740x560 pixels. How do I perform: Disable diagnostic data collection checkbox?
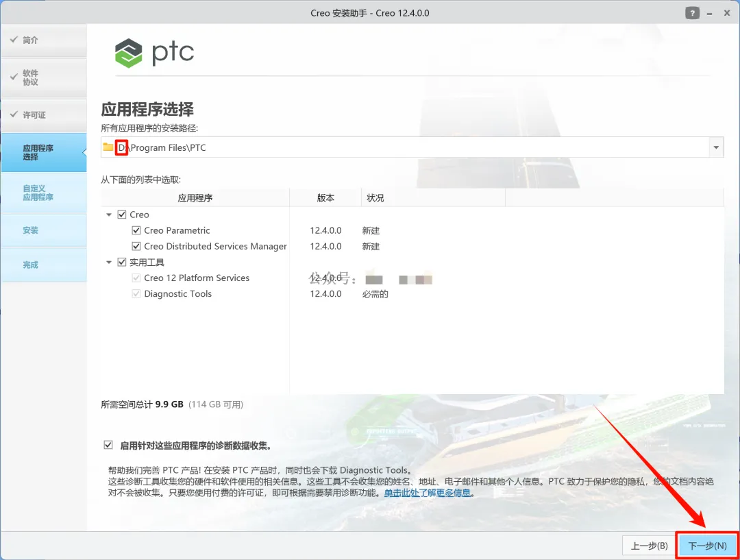click(108, 445)
